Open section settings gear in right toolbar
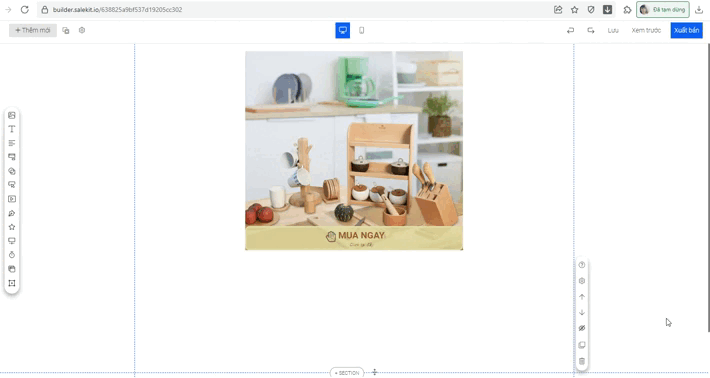Viewport: 710px width, 378px height. click(x=582, y=281)
